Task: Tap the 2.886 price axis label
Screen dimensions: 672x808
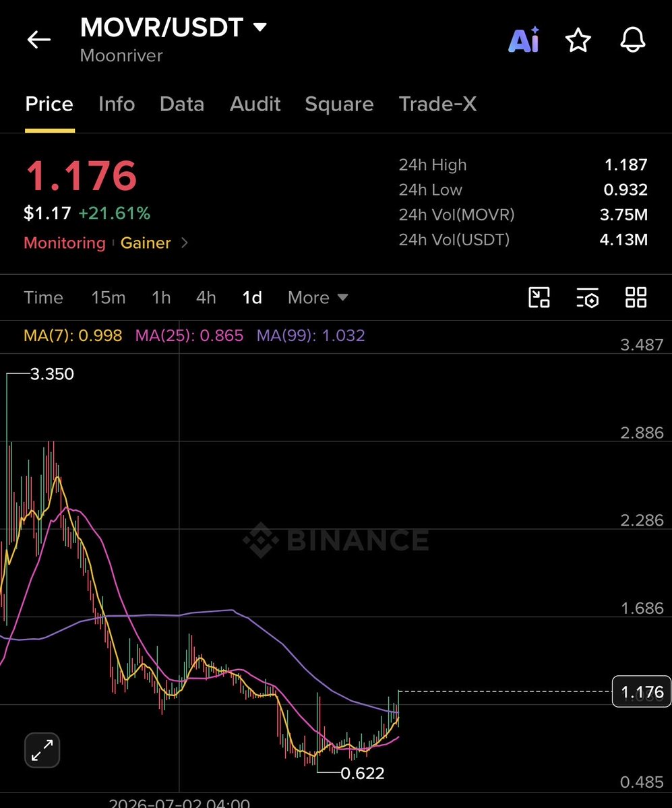Action: 642,433
